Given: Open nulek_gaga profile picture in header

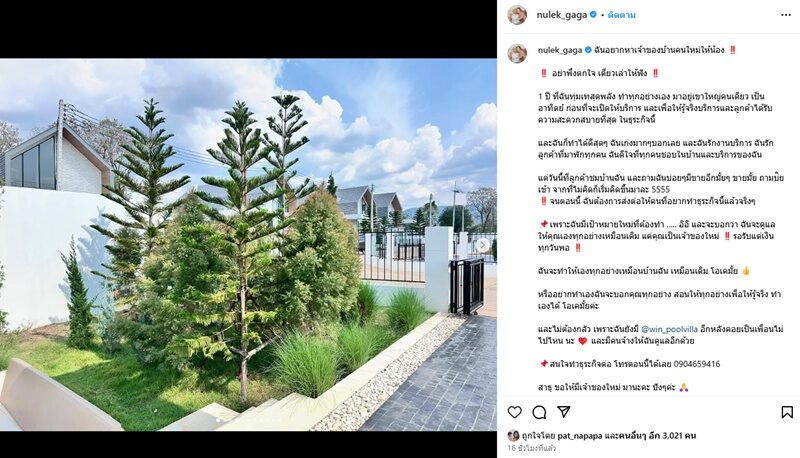Looking at the screenshot, I should (x=517, y=15).
